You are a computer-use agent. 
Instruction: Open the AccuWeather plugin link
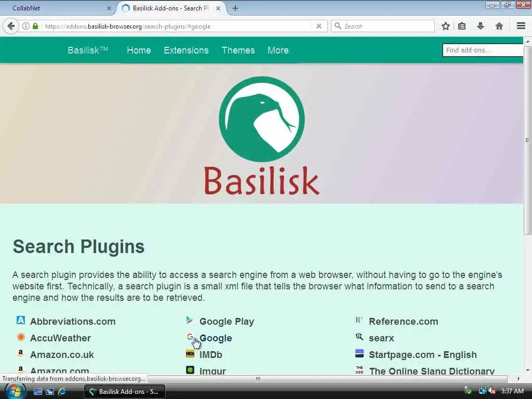click(60, 338)
